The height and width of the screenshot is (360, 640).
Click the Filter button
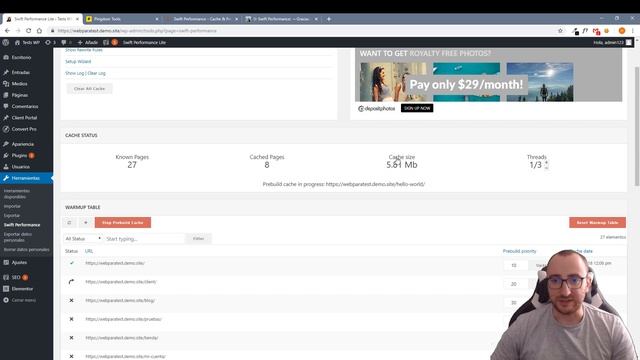(198, 238)
